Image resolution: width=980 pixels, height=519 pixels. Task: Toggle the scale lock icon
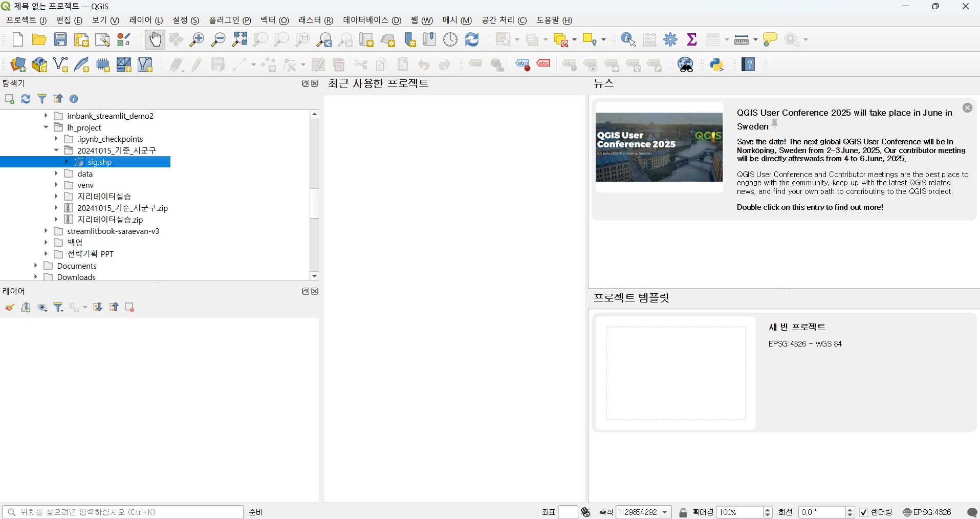[x=683, y=512]
